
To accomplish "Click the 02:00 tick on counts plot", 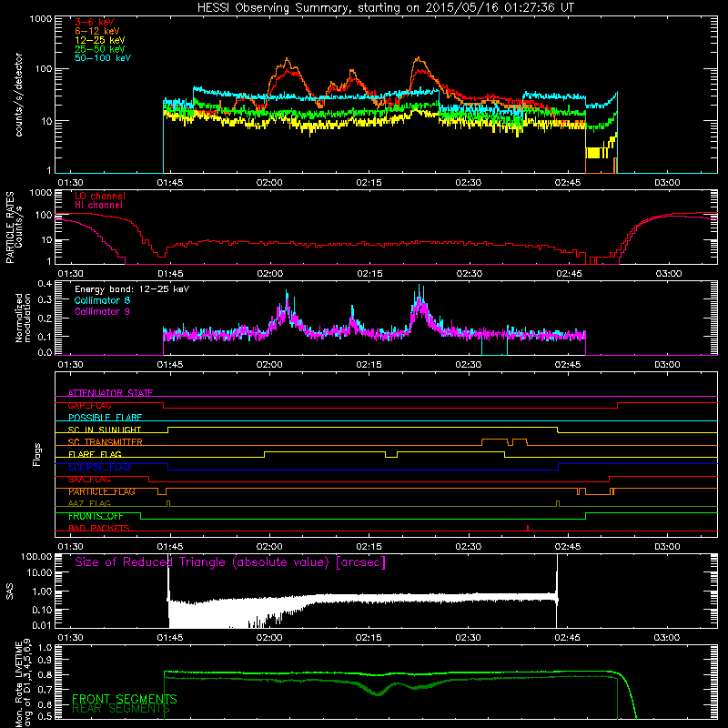I will [x=269, y=183].
